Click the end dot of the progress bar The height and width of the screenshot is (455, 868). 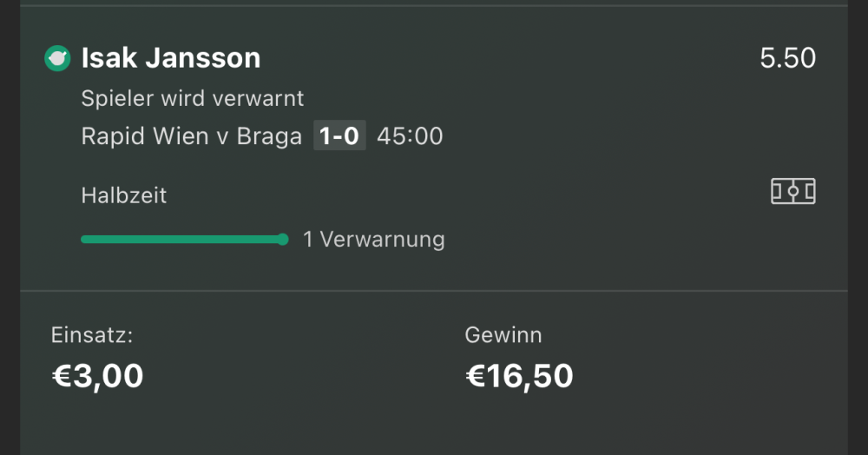[x=283, y=240]
